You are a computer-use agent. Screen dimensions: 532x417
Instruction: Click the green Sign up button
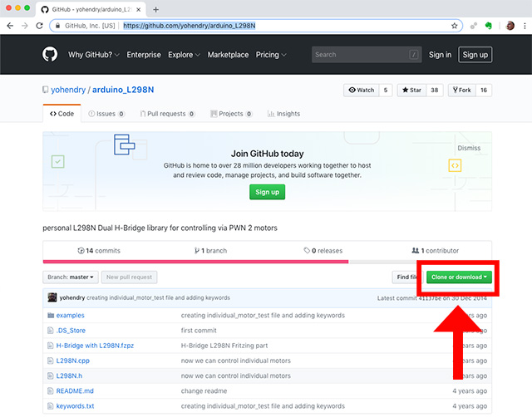point(267,192)
